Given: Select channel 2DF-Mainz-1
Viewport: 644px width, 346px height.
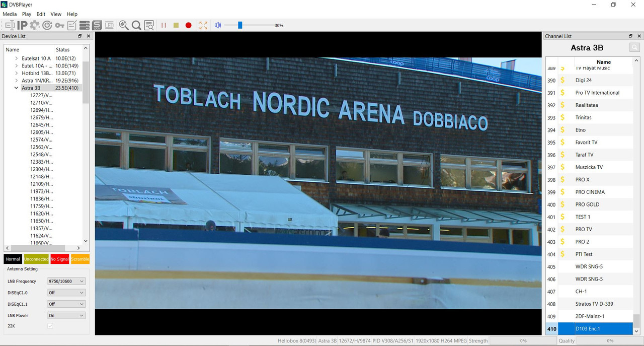Looking at the screenshot, I should [590, 316].
